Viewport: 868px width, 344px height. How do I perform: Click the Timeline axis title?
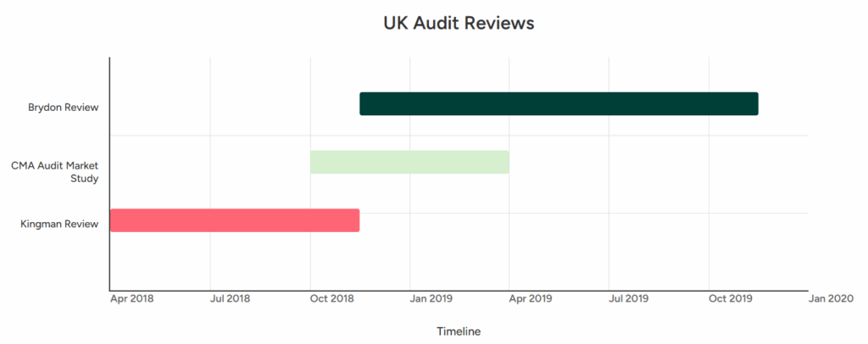click(459, 332)
